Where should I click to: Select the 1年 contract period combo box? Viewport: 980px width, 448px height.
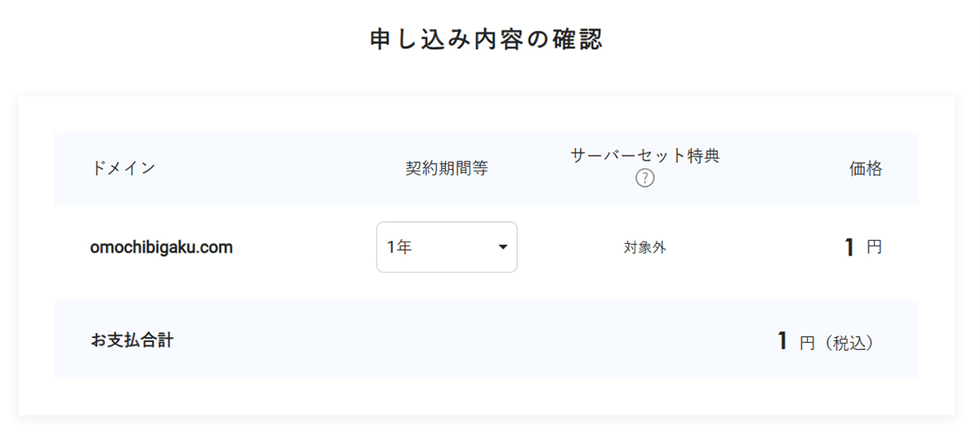pyautogui.click(x=446, y=247)
